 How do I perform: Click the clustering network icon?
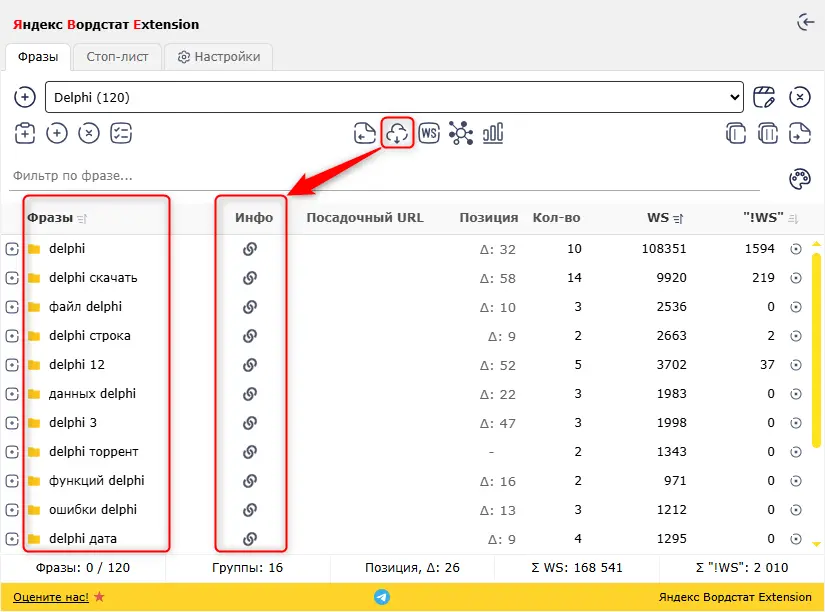(x=461, y=133)
